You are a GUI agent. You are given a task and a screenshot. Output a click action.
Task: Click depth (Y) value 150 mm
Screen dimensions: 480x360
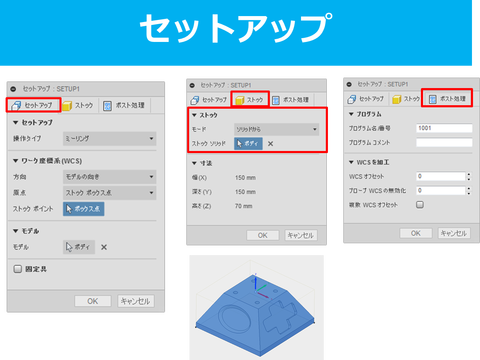coord(245,192)
